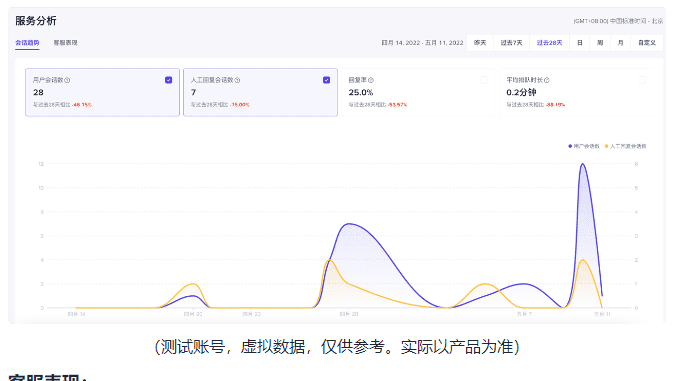The image size is (678, 381).
Task: Switch to the 客服表现 tab
Action: 65,43
